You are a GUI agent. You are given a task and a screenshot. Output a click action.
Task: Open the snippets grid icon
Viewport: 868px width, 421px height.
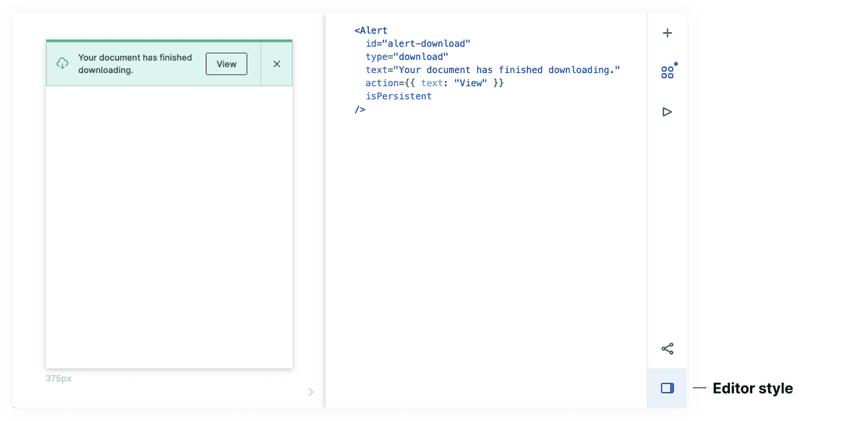pyautogui.click(x=667, y=72)
